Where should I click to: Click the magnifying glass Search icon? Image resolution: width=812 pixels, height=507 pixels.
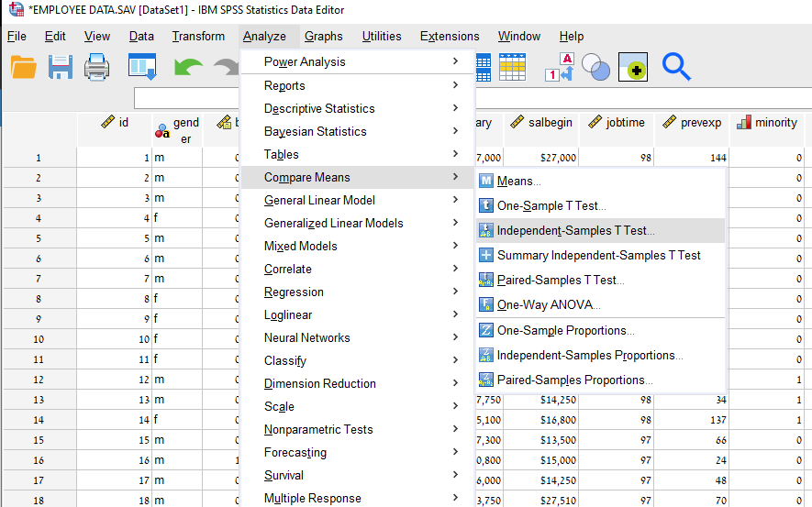[x=676, y=67]
